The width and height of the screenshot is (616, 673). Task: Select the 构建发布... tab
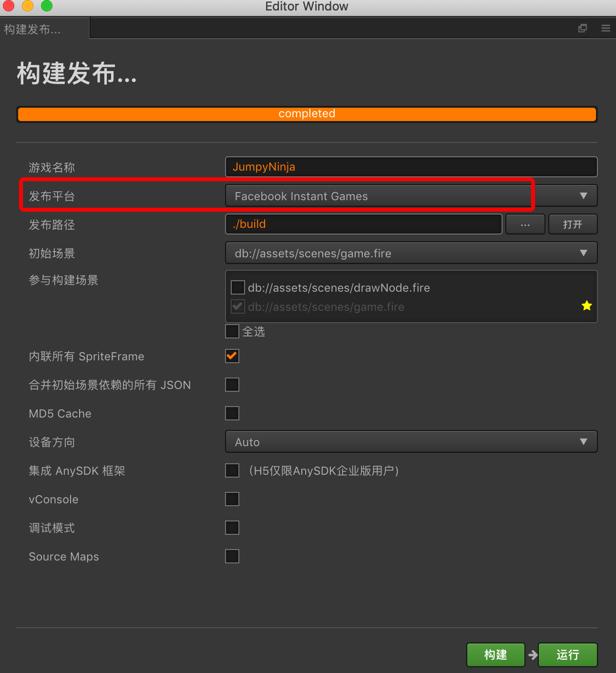point(33,30)
